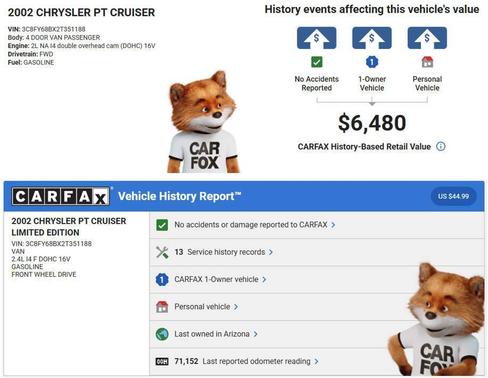Click the Car Fox mascot image at top
Screen dimensions: 488x378
[x=203, y=122]
